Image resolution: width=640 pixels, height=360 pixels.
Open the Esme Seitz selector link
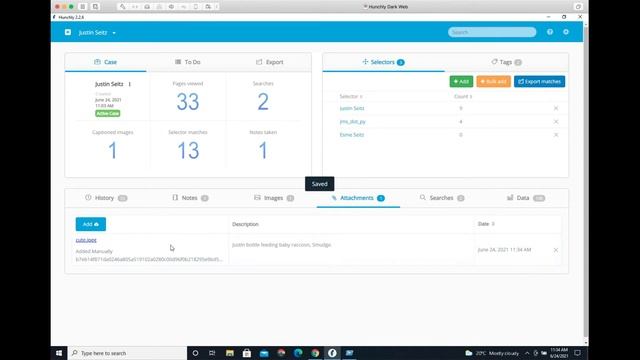[351, 135]
